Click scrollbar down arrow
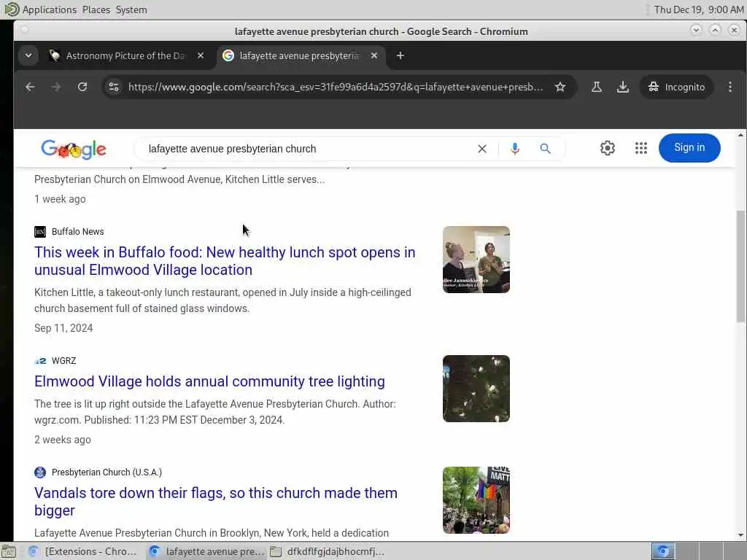Image resolution: width=747 pixels, height=560 pixels. pos(740,535)
